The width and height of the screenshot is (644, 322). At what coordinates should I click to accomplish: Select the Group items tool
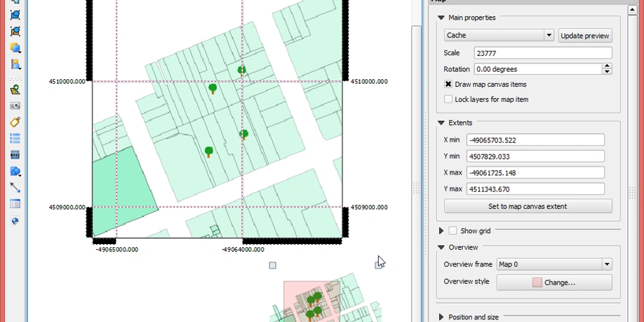[15, 14]
